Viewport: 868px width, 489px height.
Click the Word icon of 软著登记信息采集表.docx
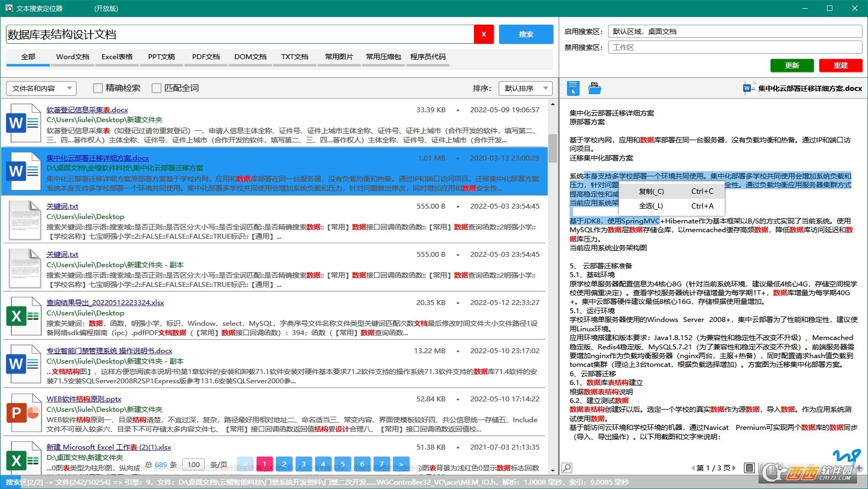(23, 123)
